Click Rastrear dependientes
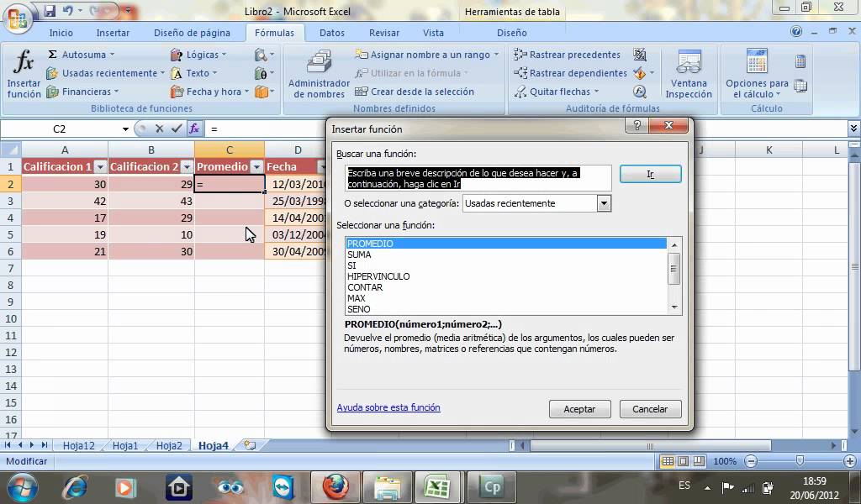 click(571, 73)
